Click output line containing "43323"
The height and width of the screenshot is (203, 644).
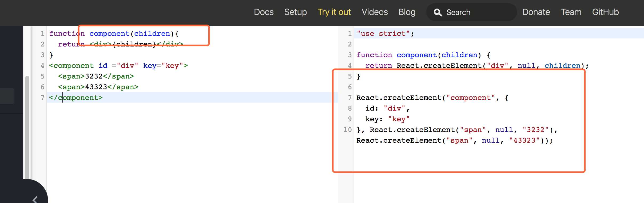pyautogui.click(x=455, y=140)
